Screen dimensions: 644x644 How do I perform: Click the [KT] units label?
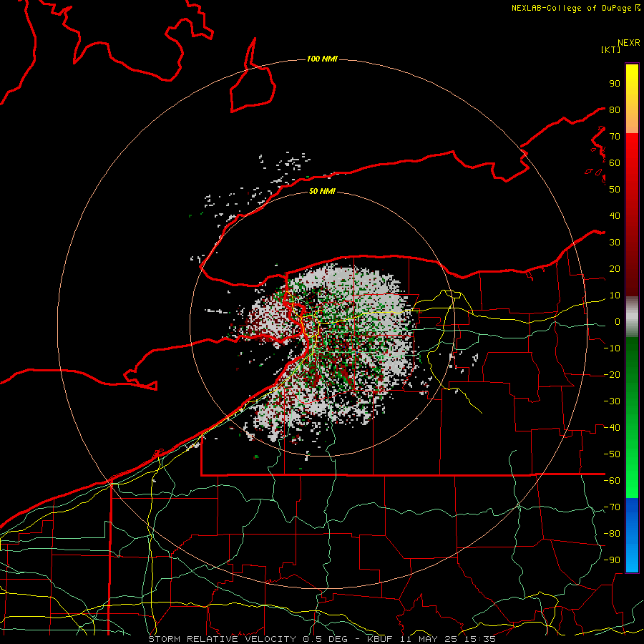610,49
